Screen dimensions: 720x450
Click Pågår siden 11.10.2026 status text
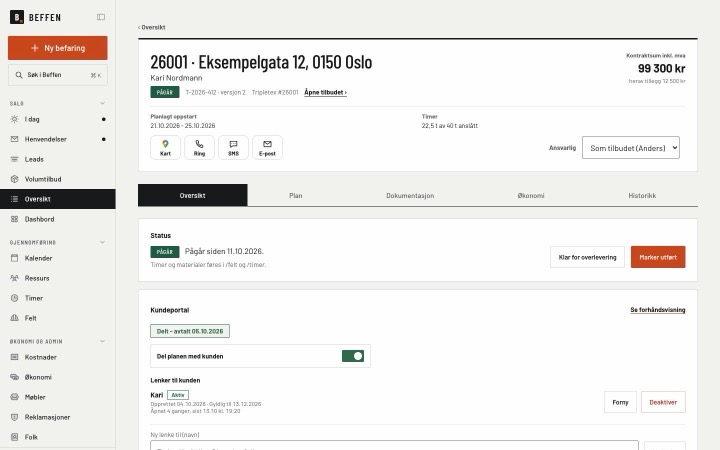224,251
